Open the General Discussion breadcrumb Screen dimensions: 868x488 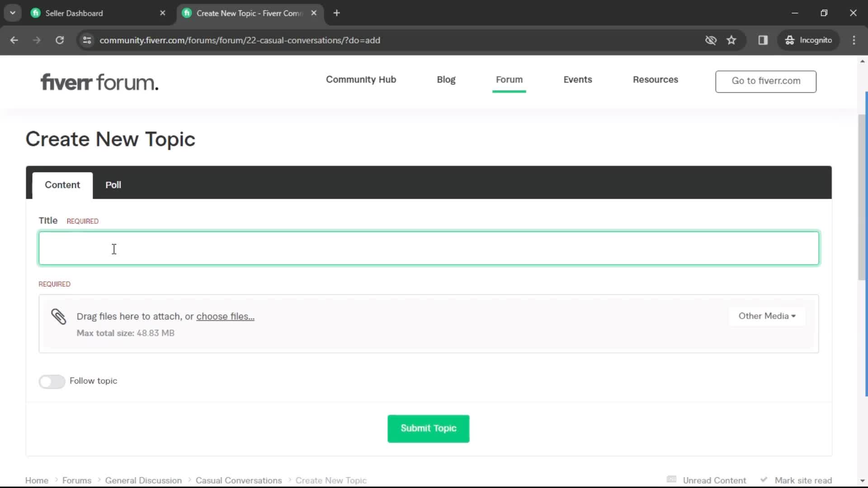click(143, 480)
